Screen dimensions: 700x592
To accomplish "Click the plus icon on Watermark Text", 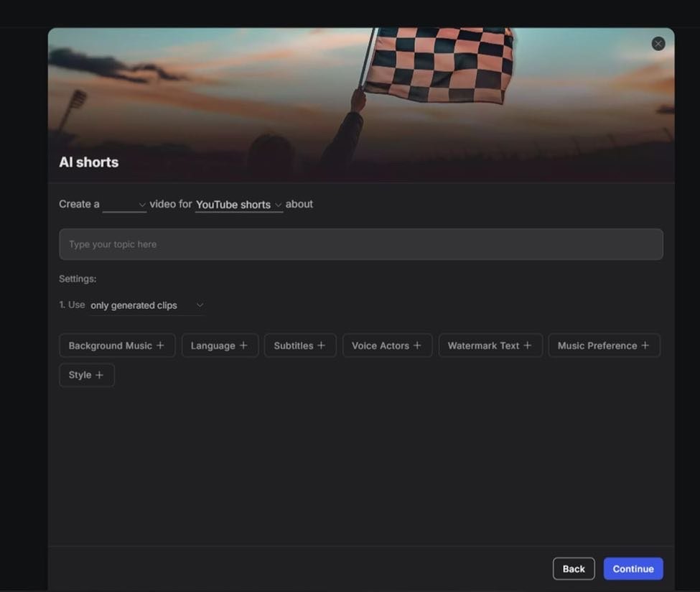I will 527,346.
